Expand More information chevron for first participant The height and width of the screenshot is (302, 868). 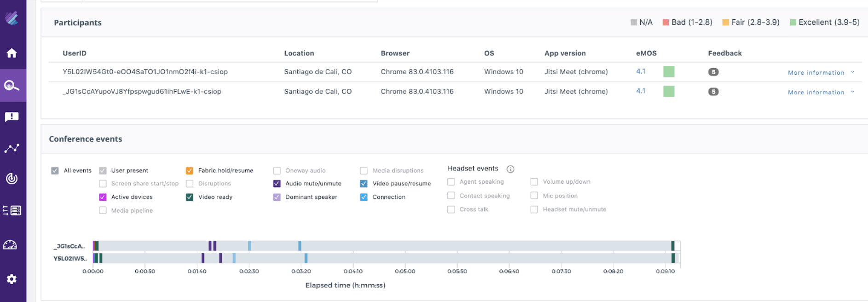click(x=852, y=72)
